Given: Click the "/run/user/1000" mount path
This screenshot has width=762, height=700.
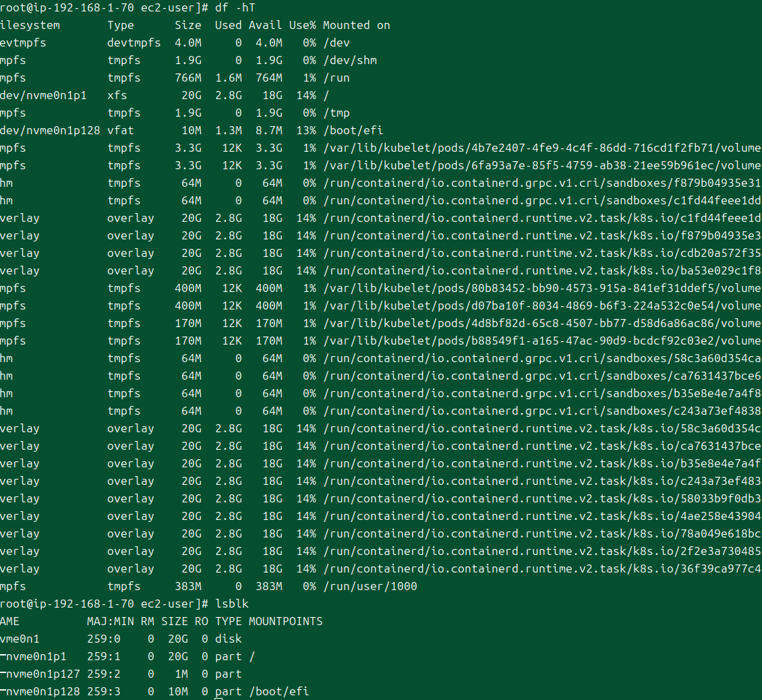Looking at the screenshot, I should pyautogui.click(x=370, y=586).
